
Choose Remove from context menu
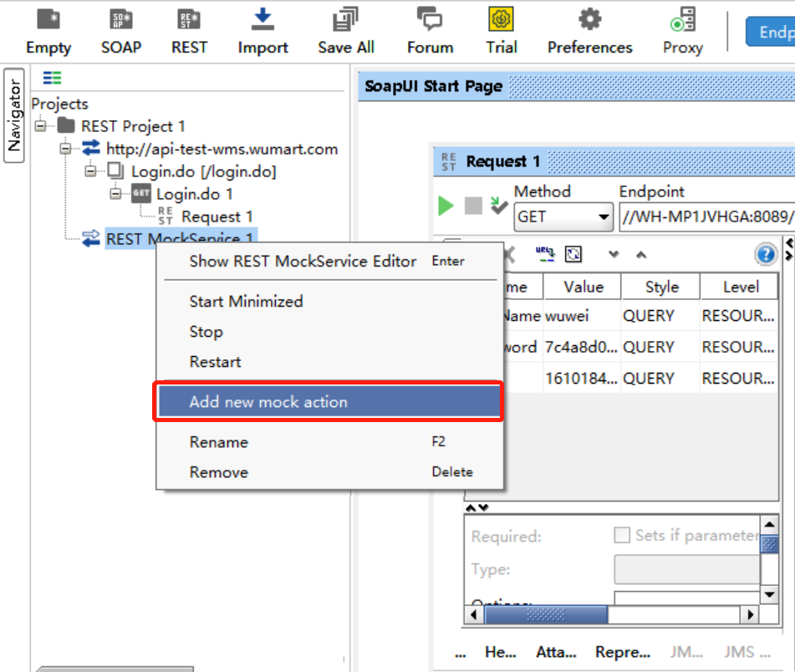(x=329, y=472)
